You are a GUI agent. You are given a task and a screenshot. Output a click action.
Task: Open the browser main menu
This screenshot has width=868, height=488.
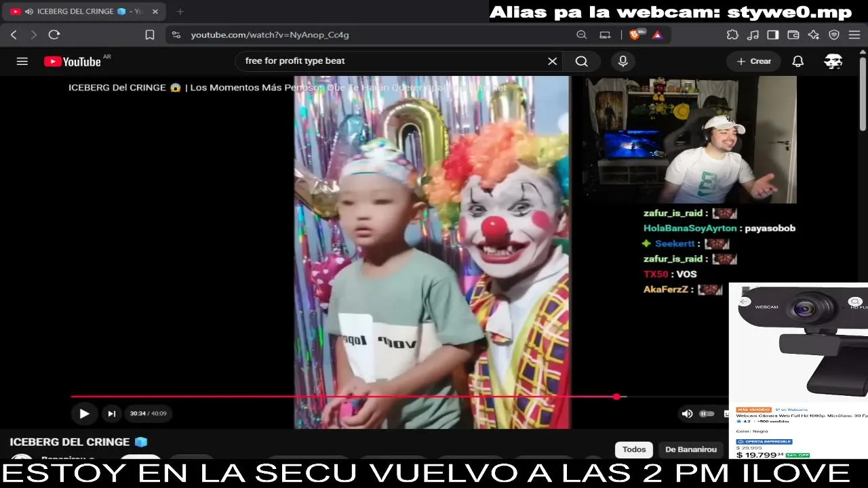pos(854,35)
